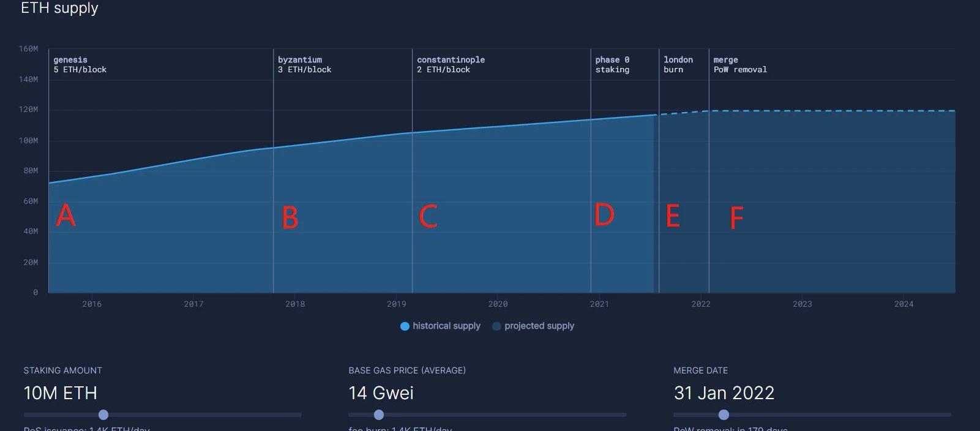Viewport: 980px width, 431px height.
Task: Click the phase 0 staking marker label
Action: pos(612,65)
